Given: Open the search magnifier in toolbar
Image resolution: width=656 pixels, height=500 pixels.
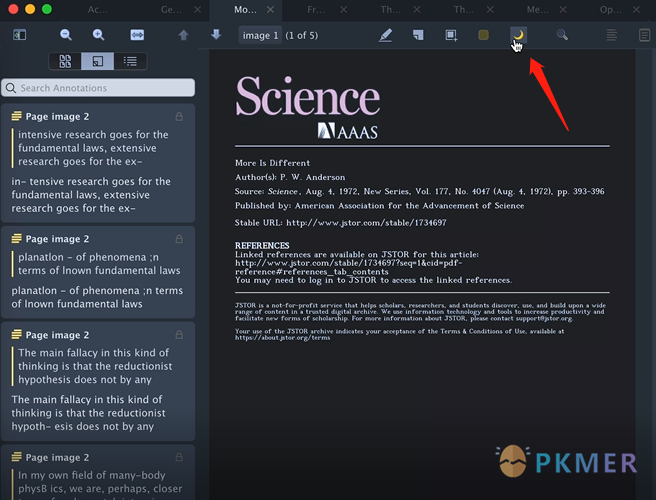Looking at the screenshot, I should [x=562, y=35].
